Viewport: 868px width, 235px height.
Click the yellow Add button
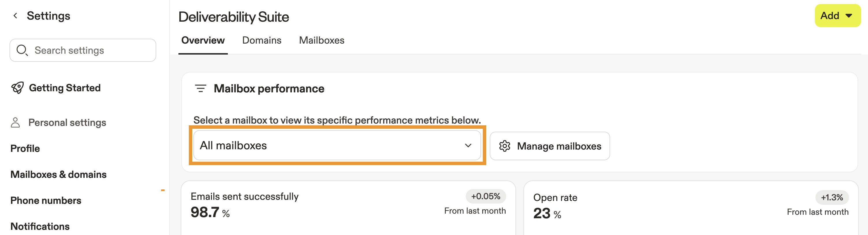830,16
